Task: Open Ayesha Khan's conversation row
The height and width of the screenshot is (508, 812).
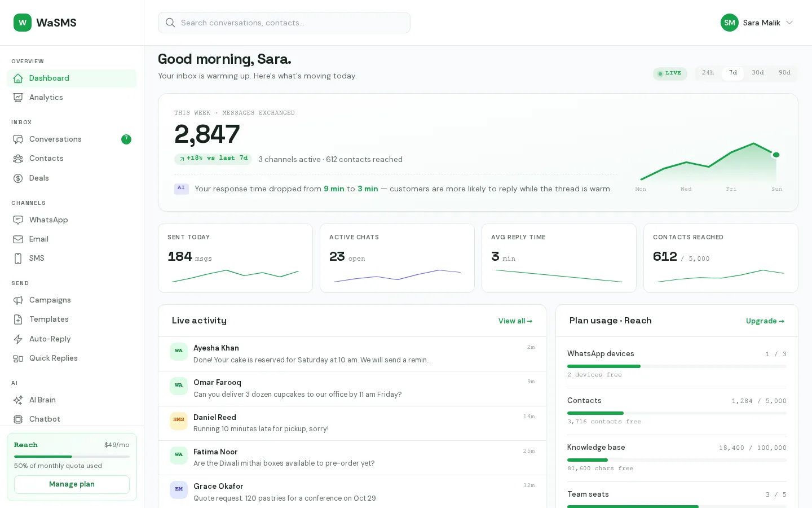Action: [352, 354]
